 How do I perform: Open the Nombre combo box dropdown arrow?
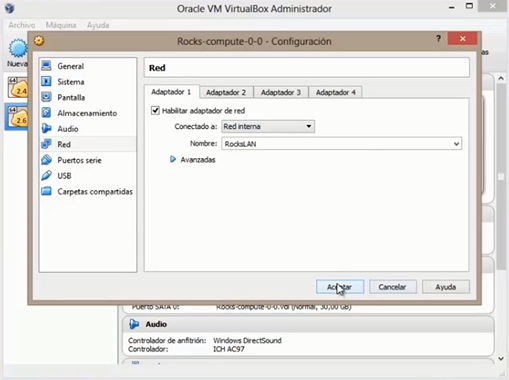click(456, 144)
